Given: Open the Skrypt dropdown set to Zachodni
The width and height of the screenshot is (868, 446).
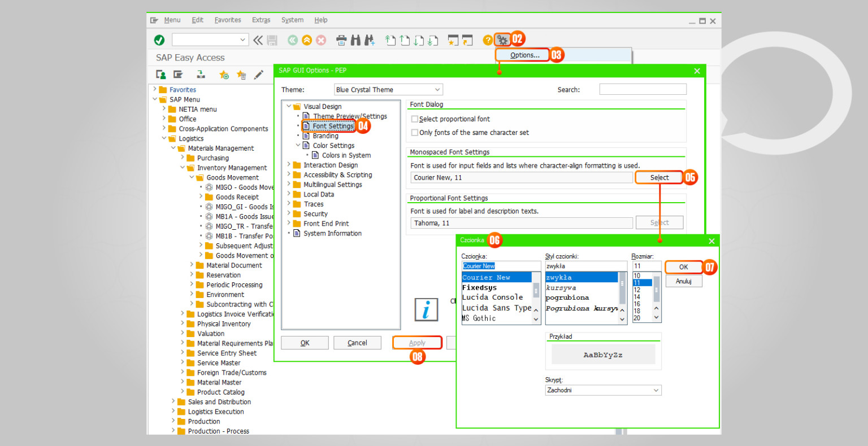Looking at the screenshot, I should coord(655,390).
